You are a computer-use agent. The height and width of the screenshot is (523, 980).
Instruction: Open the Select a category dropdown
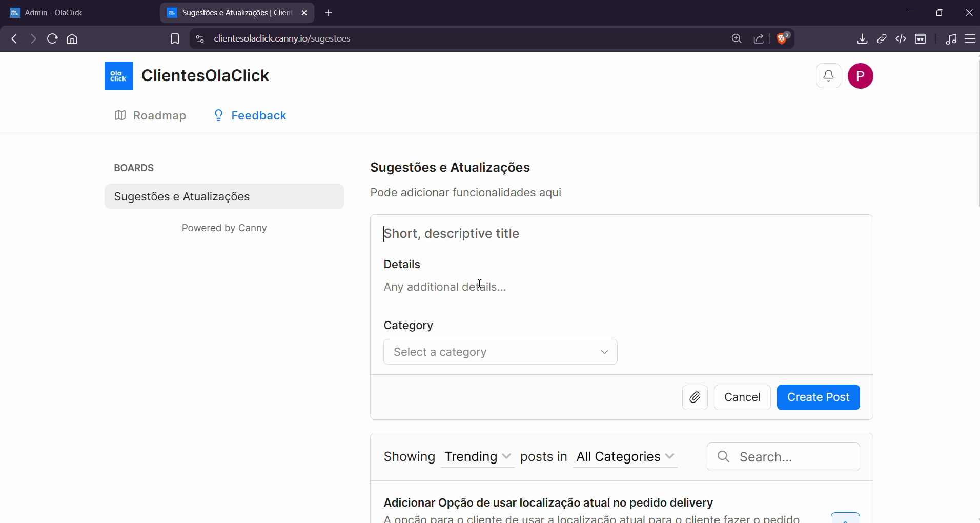(x=500, y=352)
